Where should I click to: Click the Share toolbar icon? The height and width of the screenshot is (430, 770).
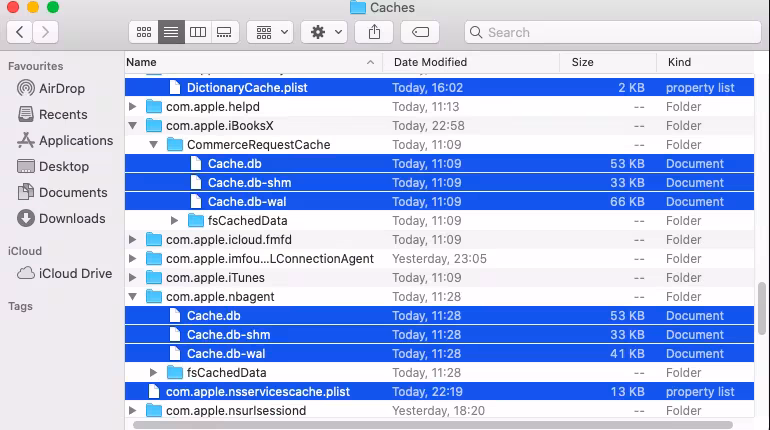point(374,32)
